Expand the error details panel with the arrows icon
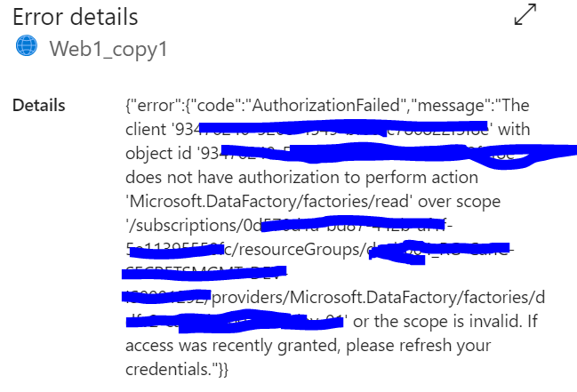Screen dimensions: 577x392 click(525, 14)
